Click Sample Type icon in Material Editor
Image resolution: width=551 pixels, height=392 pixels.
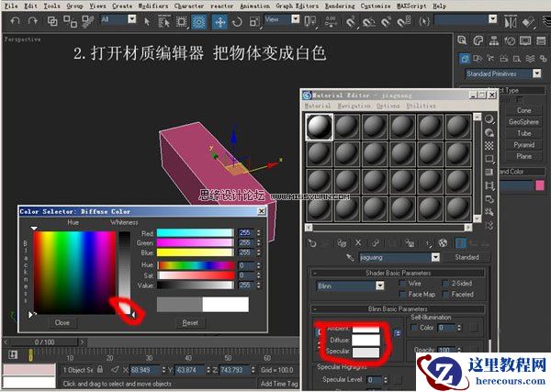[489, 119]
